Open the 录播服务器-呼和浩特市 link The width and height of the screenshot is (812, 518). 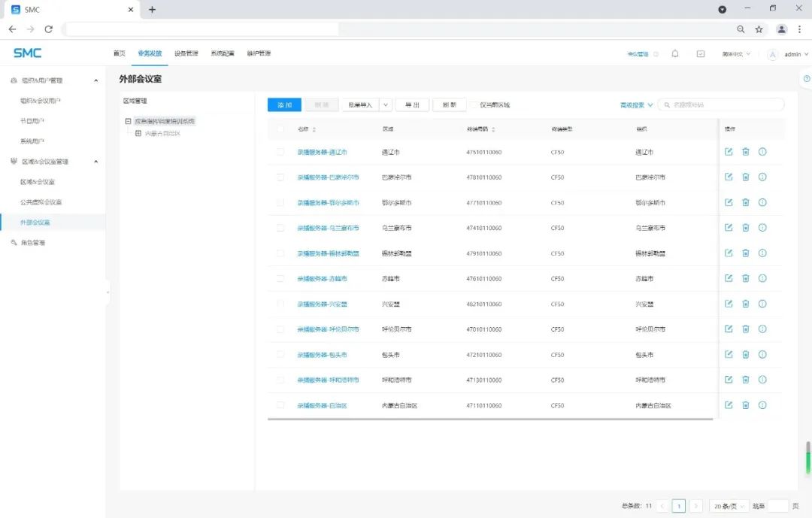(x=328, y=380)
